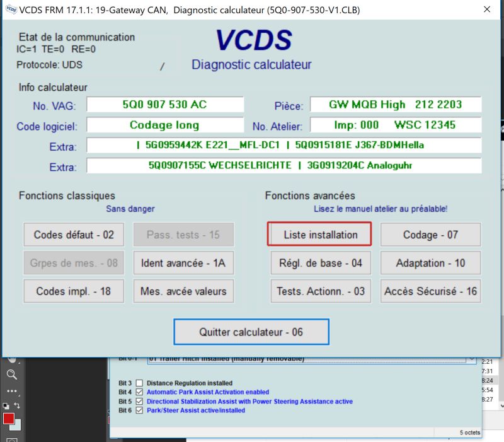Click the Protocole: UDS text
504x442 pixels.
click(x=50, y=65)
